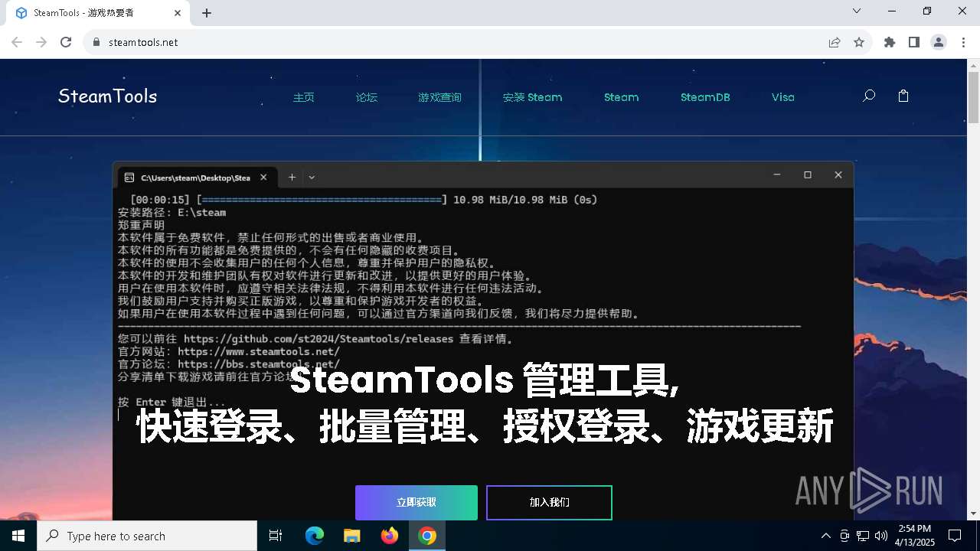Click the taskbar search box
This screenshot has width=980, height=551.
pyautogui.click(x=147, y=536)
